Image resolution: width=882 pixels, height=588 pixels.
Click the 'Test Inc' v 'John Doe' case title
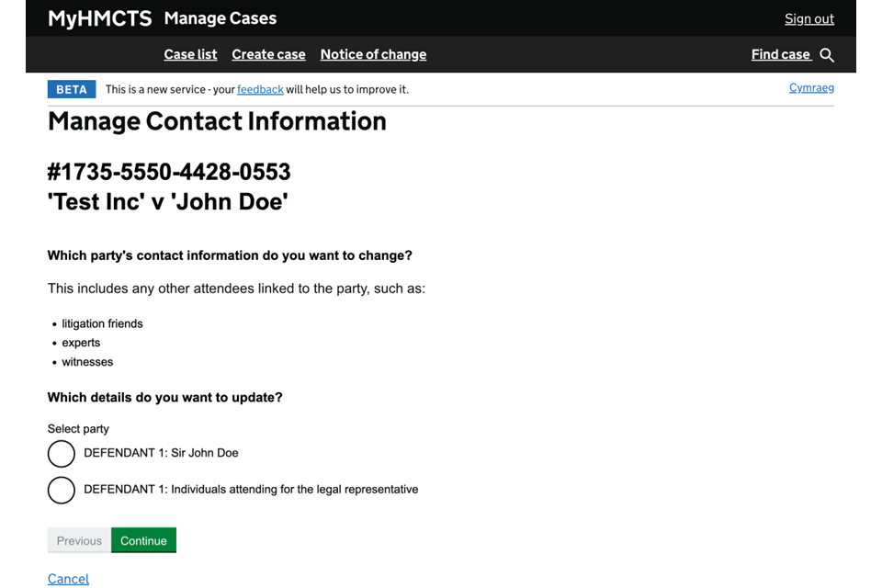pos(167,201)
